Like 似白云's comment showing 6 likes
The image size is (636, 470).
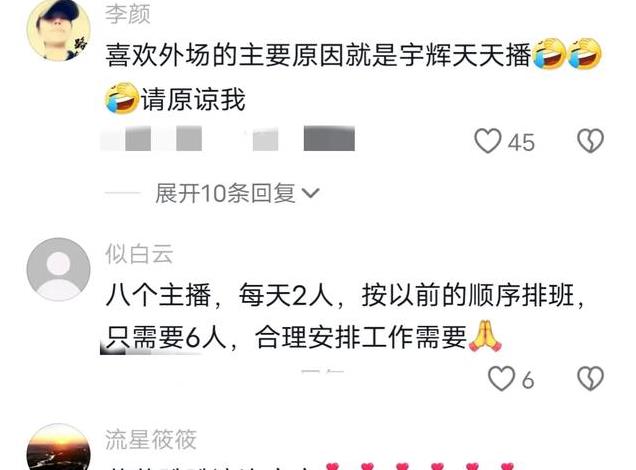click(501, 379)
